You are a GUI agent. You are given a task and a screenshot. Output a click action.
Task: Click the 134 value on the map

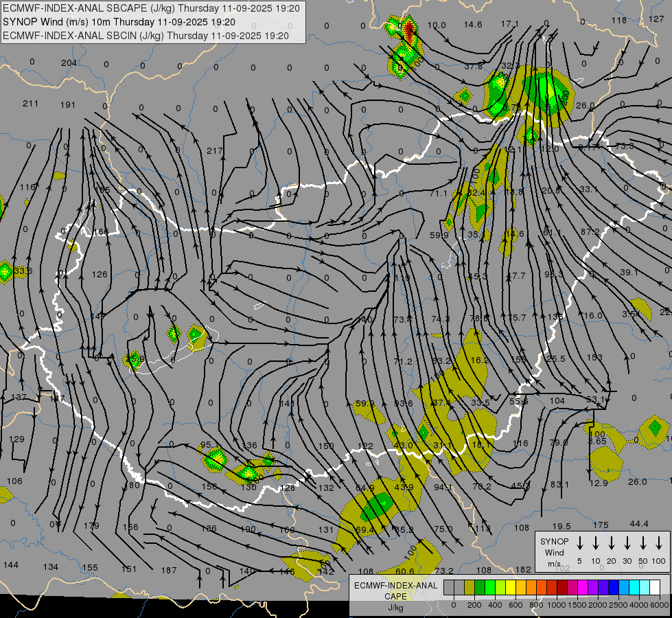click(51, 566)
